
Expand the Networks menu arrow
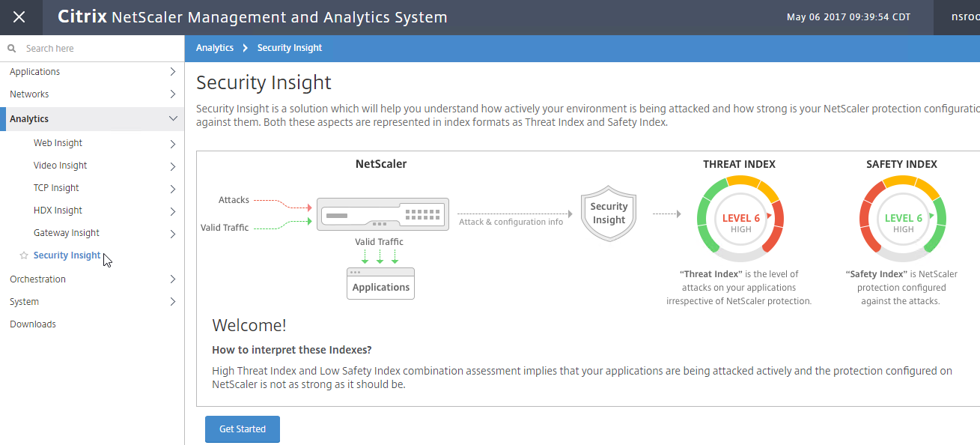(173, 94)
